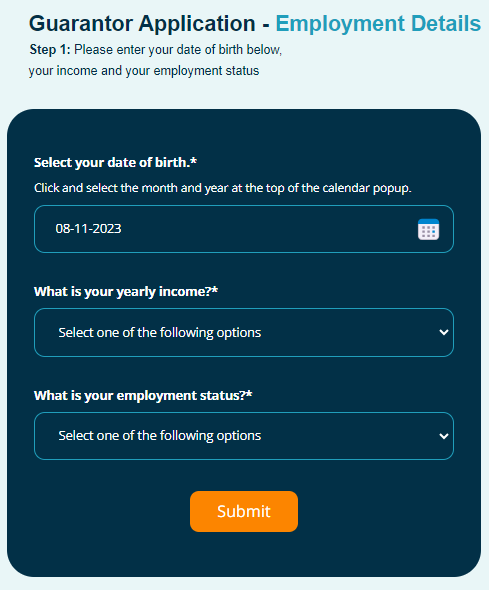Image resolution: width=489 pixels, height=590 pixels.
Task: Click employment status placeholder option text
Action: coord(159,436)
